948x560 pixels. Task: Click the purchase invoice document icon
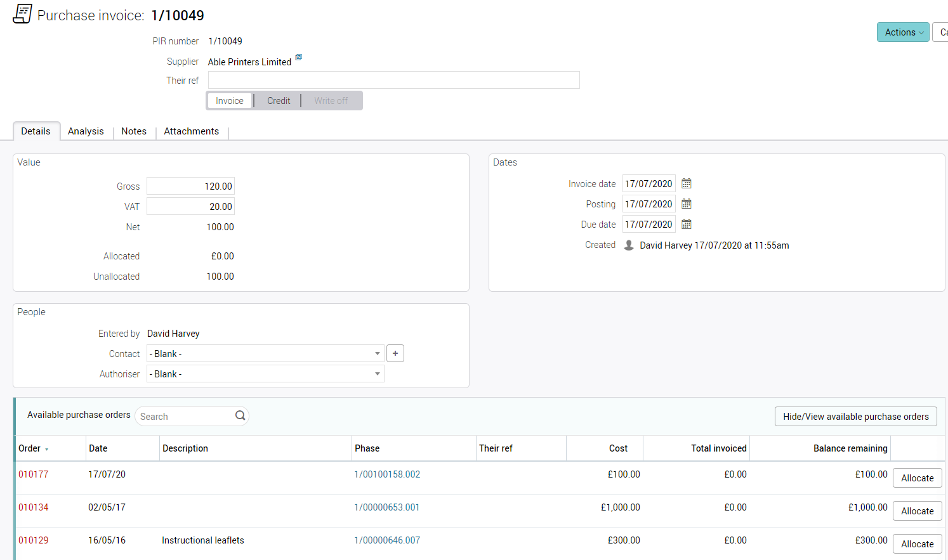pos(22,14)
